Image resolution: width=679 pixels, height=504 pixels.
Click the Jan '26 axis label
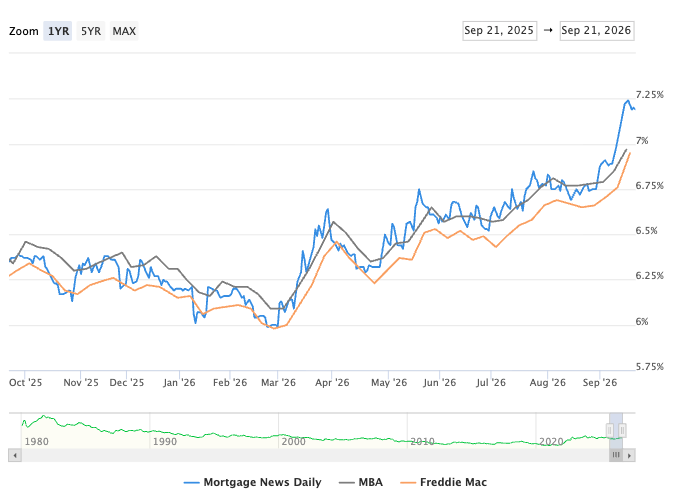tap(179, 383)
